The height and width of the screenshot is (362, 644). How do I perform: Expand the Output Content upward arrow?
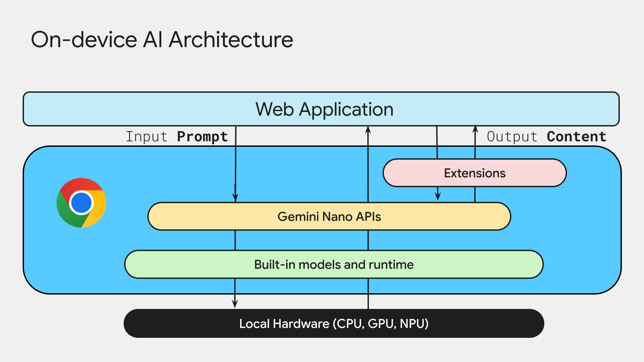[475, 139]
